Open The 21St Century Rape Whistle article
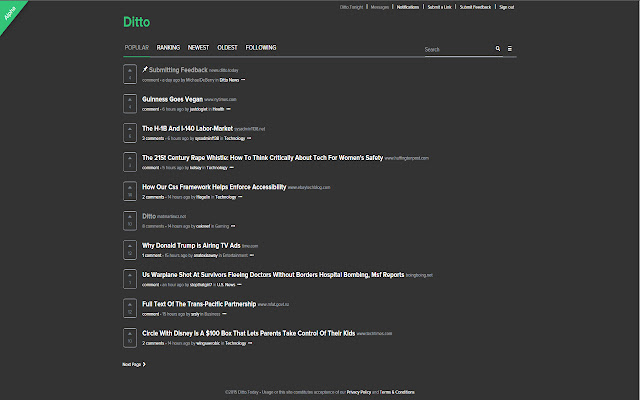Image resolution: width=640 pixels, height=400 pixels. 262,158
